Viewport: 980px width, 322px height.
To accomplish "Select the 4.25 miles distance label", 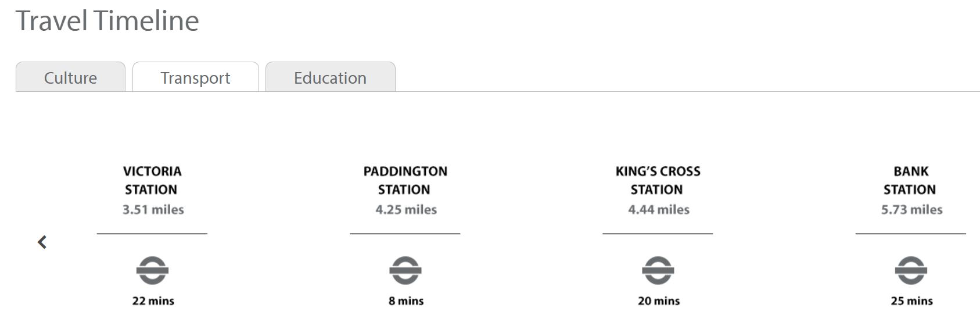I will 406,210.
